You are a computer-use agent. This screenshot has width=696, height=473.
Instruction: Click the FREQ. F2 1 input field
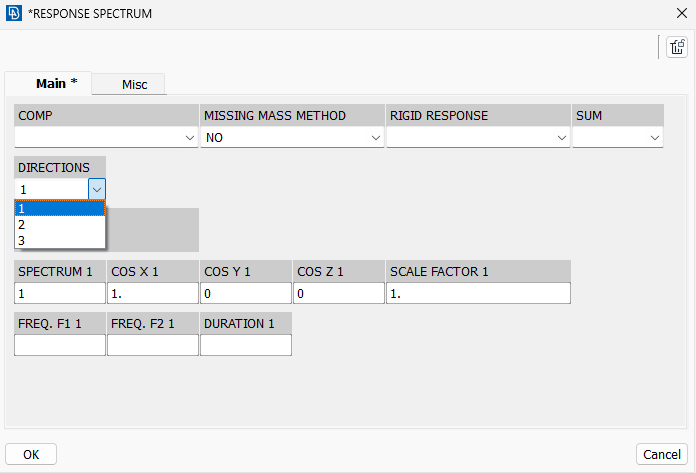click(x=153, y=345)
